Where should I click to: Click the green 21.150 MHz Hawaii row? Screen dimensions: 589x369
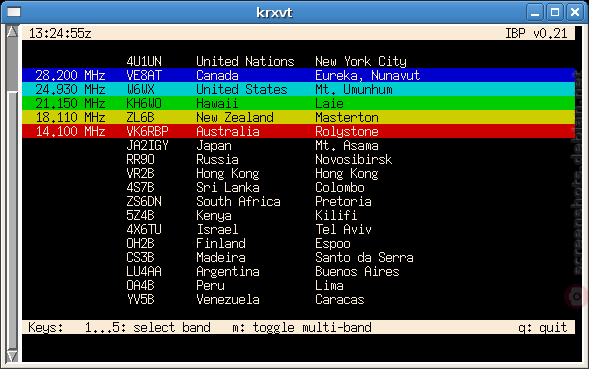(298, 103)
